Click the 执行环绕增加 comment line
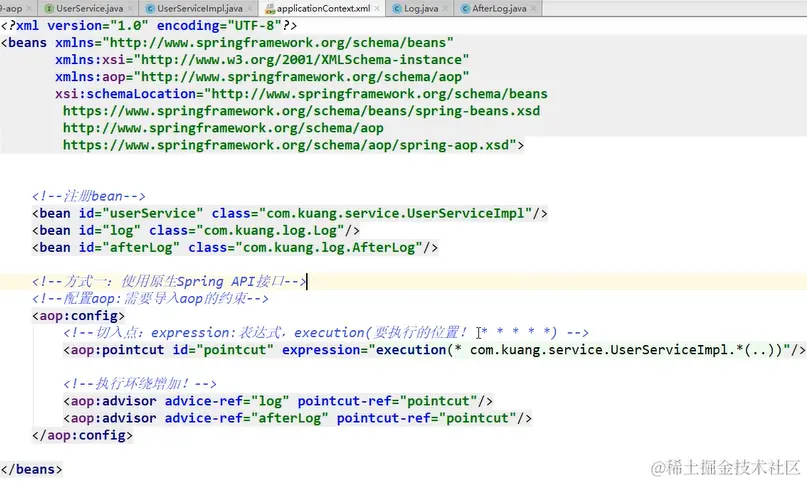This screenshot has width=807, height=483. [x=139, y=384]
